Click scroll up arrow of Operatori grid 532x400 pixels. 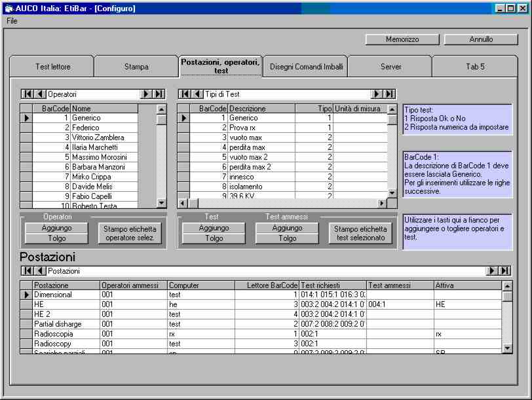(x=161, y=109)
